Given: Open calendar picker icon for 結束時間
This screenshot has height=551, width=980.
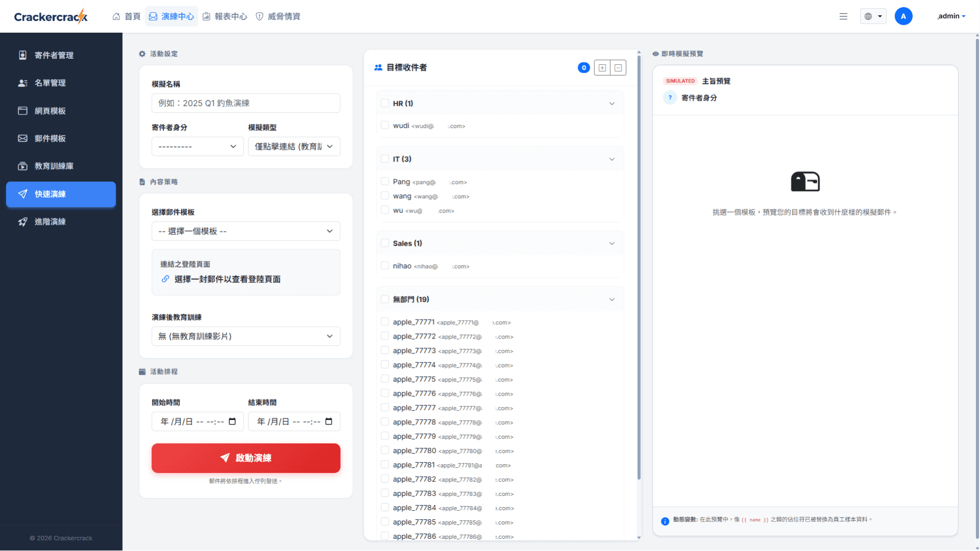Looking at the screenshot, I should coord(329,422).
